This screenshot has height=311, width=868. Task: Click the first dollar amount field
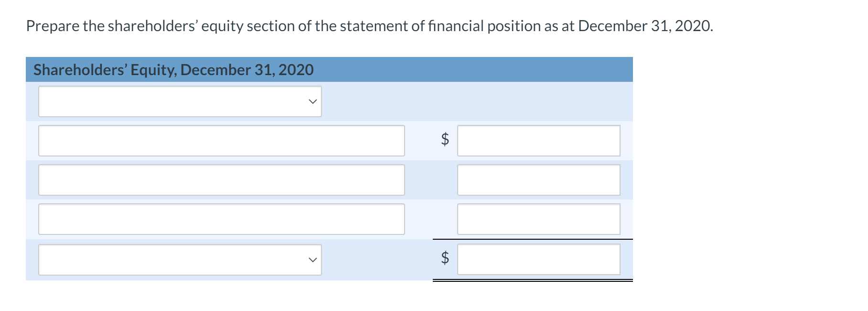click(538, 140)
